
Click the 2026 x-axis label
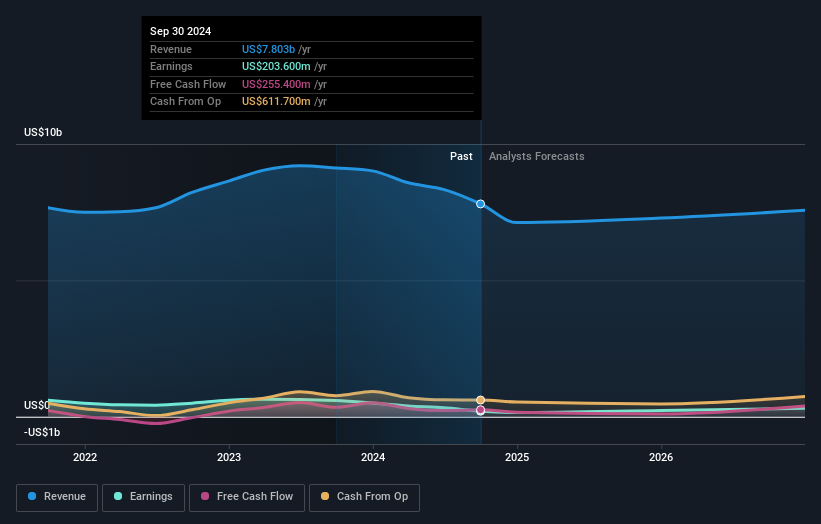point(661,457)
